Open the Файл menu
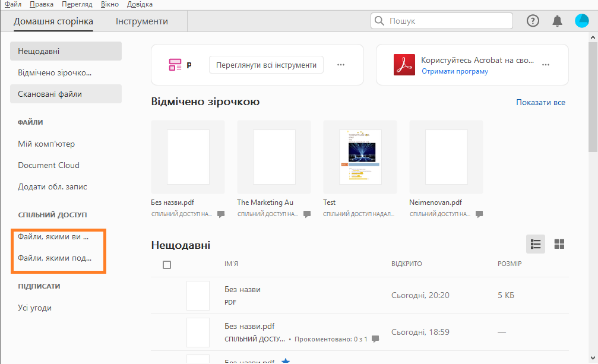The image size is (598, 364). [x=13, y=4]
